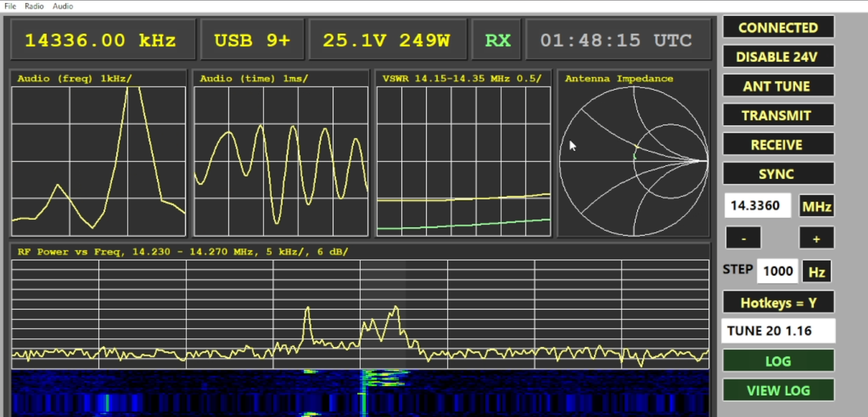Screen dimensions: 868x417
Task: Click the step size field showing 1000
Action: click(x=778, y=271)
